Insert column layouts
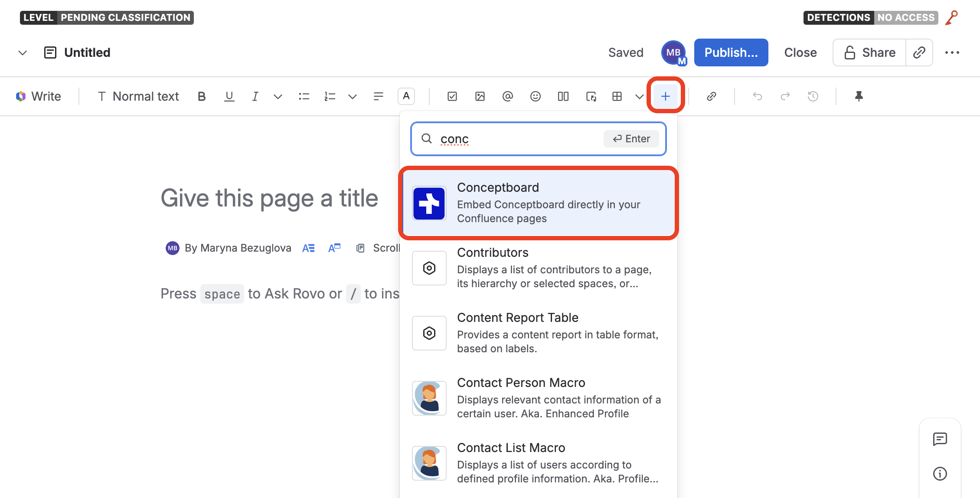Viewport: 980px width, 498px height. click(563, 96)
